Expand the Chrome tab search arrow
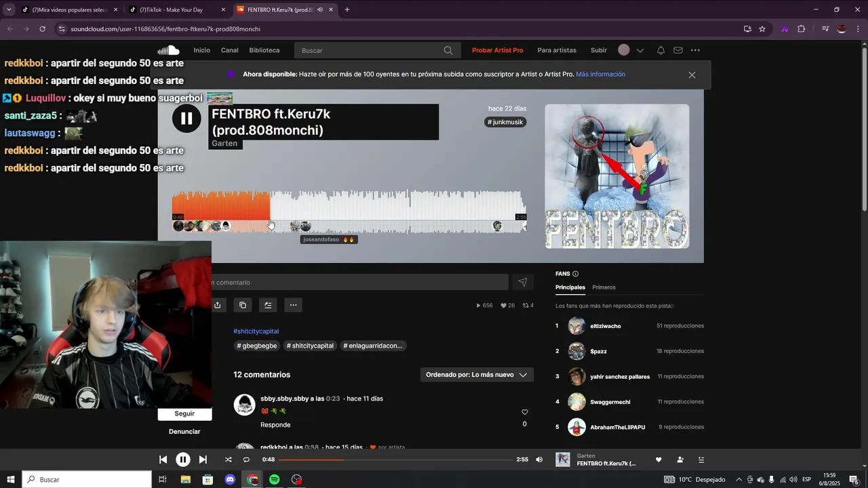This screenshot has height=488, width=868. pos(9,9)
